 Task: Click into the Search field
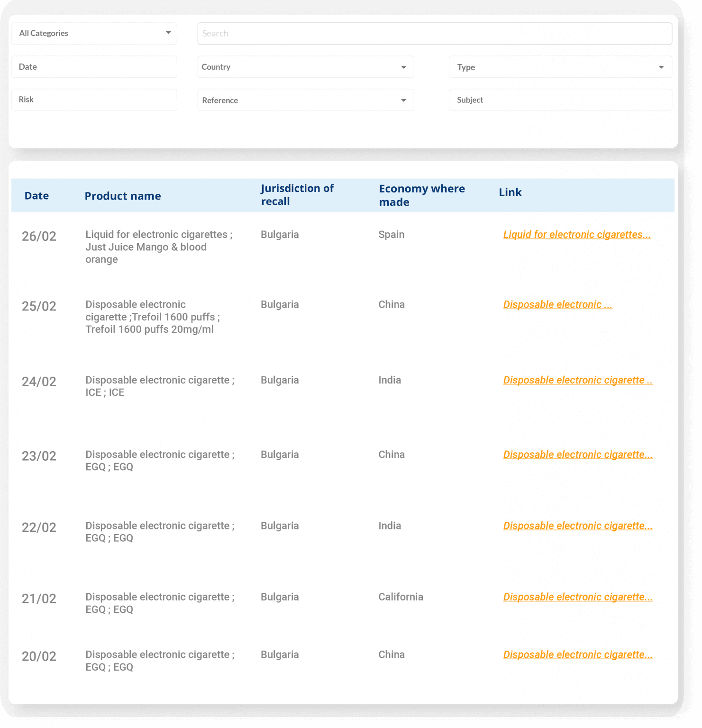pyautogui.click(x=434, y=34)
